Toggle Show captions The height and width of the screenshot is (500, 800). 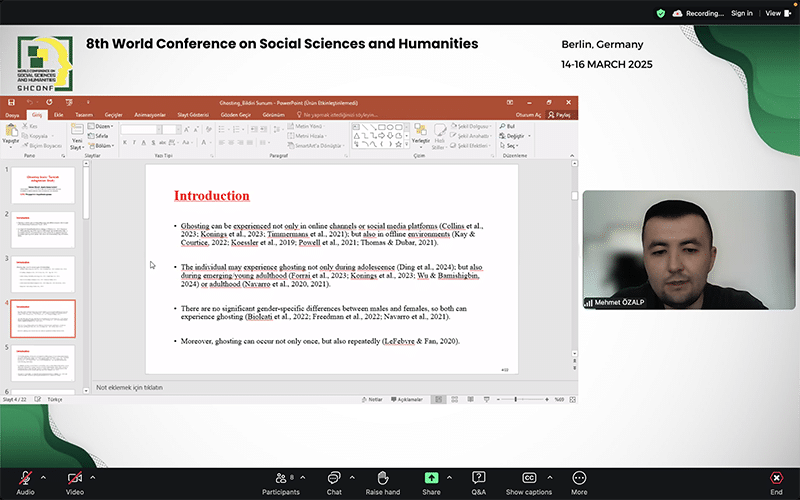click(x=529, y=478)
